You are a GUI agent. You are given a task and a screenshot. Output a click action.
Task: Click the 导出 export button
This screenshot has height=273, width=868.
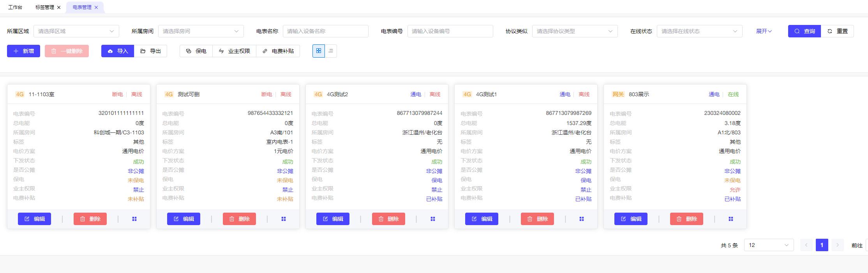click(x=150, y=51)
